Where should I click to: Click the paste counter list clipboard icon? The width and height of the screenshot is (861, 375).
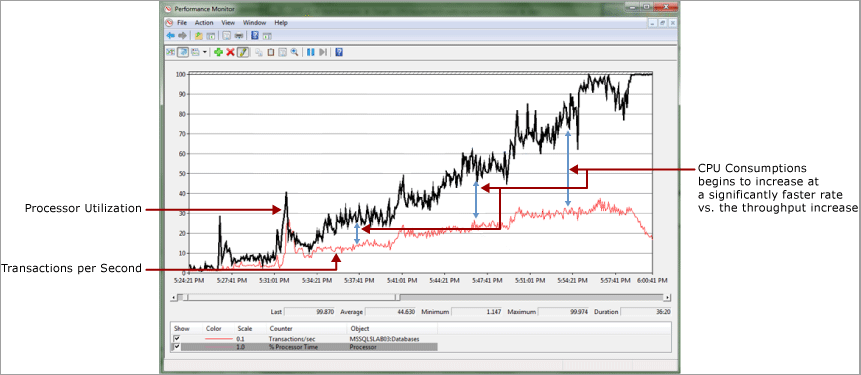coord(271,52)
